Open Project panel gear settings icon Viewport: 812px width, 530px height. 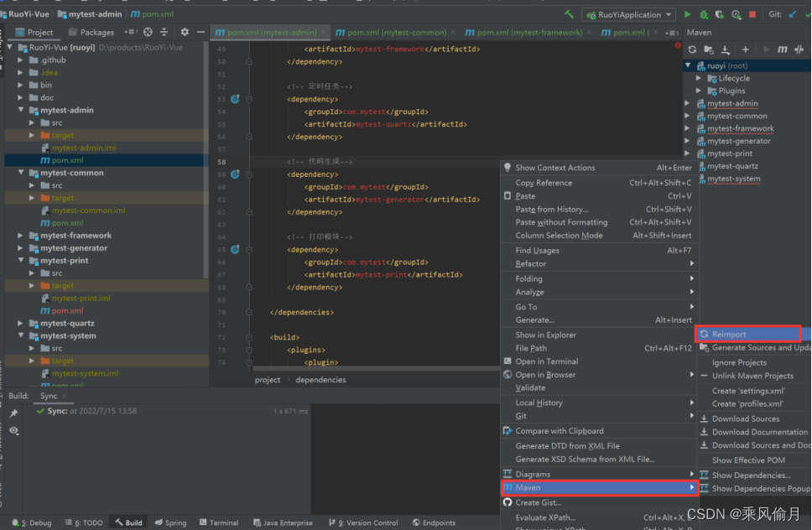(x=185, y=32)
